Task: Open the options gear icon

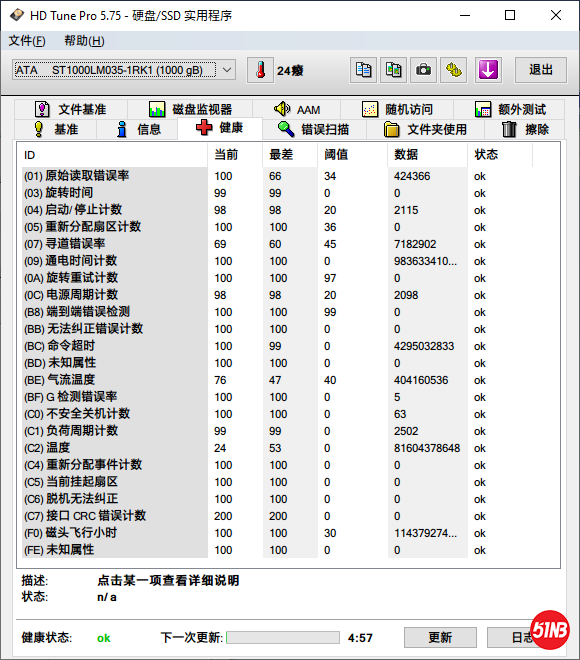Action: [x=454, y=70]
